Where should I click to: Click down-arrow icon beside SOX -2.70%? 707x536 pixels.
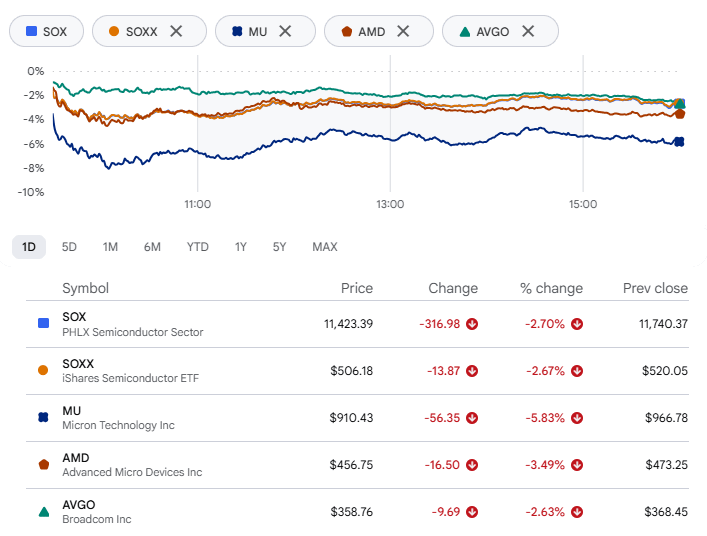point(577,324)
